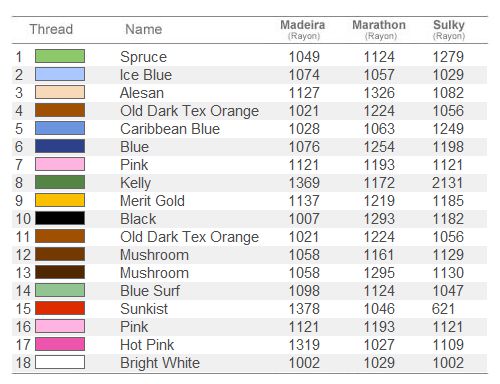Click Sulky code 621 for Sunkist

click(443, 309)
